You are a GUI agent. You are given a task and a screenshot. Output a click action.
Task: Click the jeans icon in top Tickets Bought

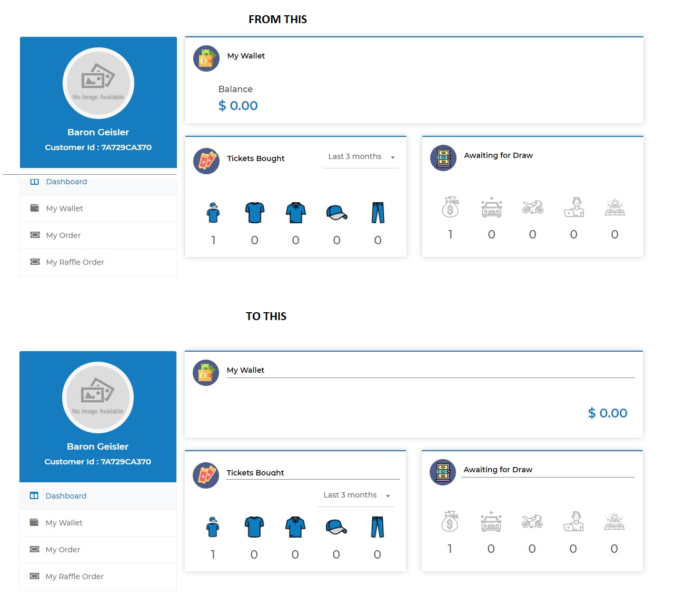[378, 213]
